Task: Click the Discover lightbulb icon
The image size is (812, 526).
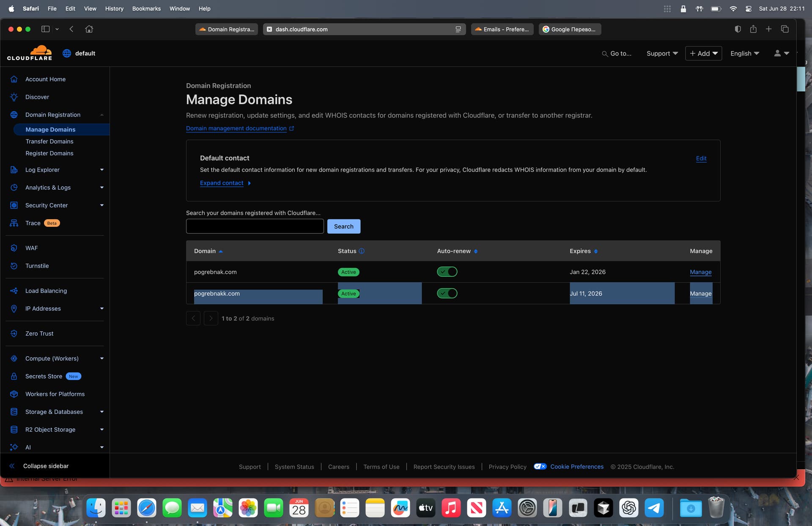Action: tap(14, 97)
